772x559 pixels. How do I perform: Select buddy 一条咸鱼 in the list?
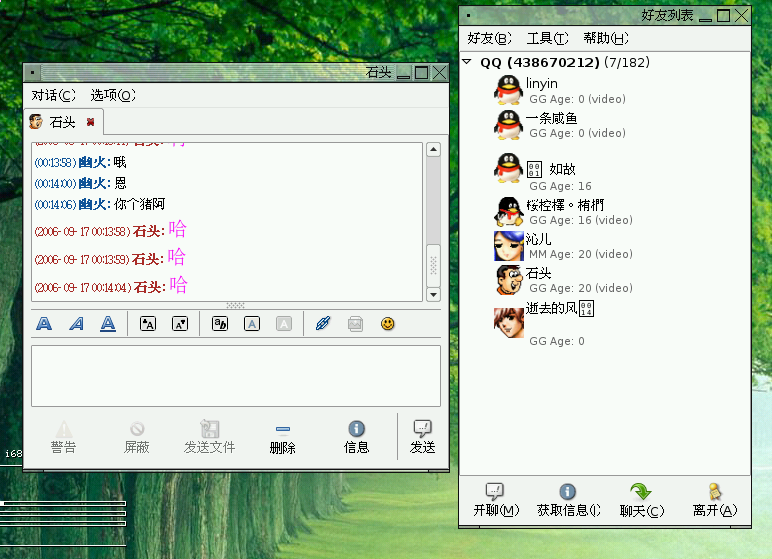605,125
